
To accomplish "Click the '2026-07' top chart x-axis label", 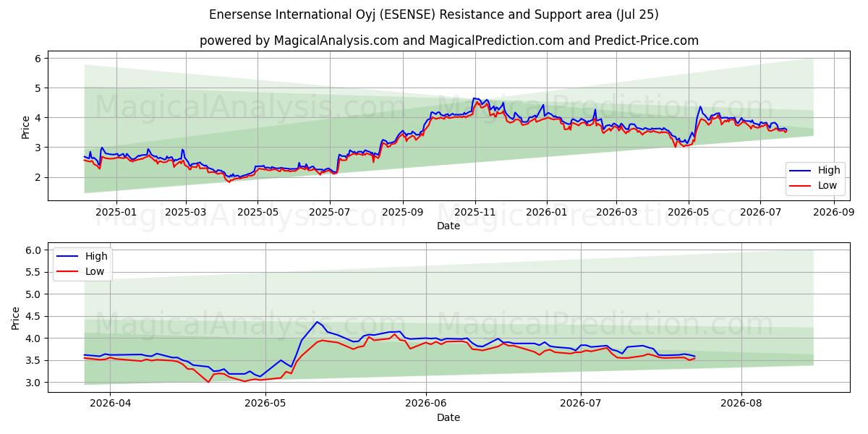I will click(760, 213).
